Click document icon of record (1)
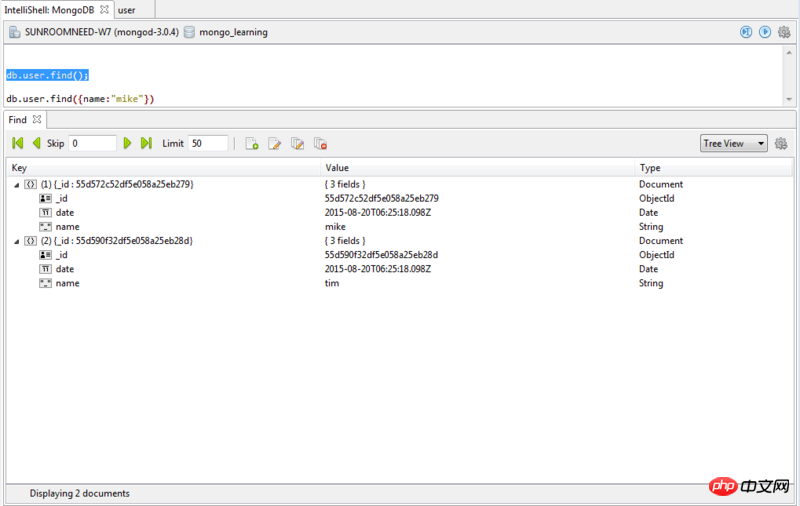Viewport: 800px width, 506px height. tap(31, 184)
